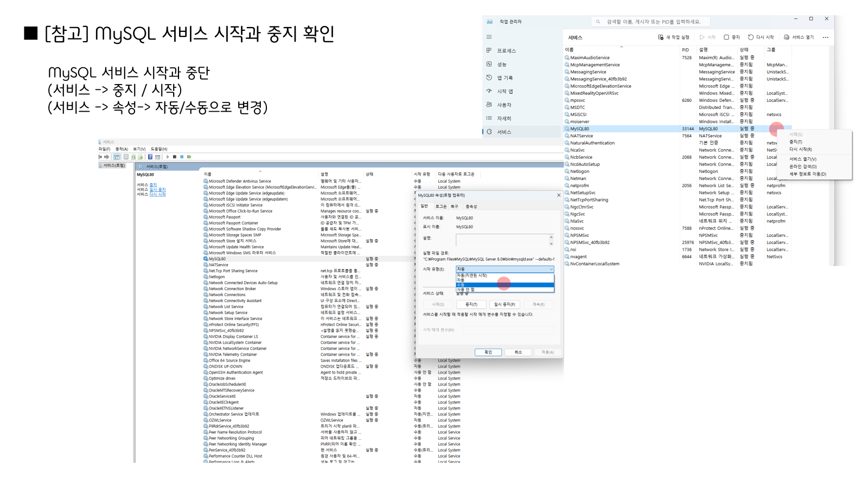Click 다시 시작 in the Task Manager toolbar
868x488 pixels.
[761, 37]
